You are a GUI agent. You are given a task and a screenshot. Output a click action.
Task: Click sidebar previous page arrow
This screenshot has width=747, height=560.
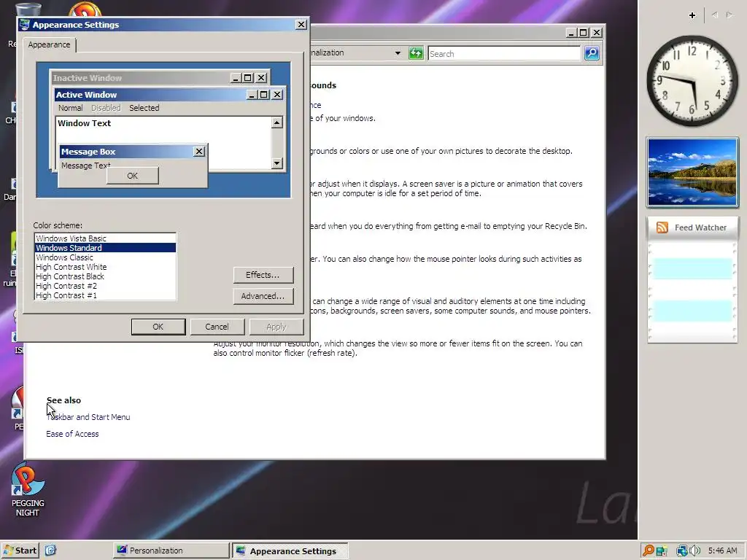coord(715,15)
